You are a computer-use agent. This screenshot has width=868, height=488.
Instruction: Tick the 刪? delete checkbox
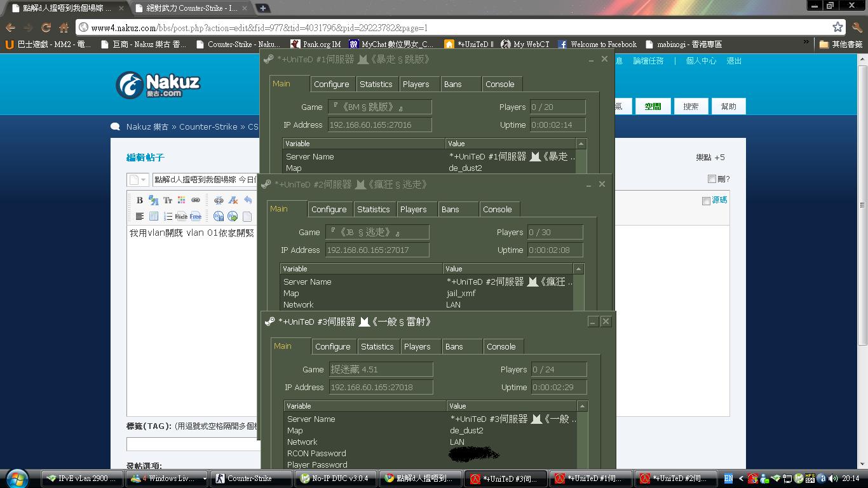pos(712,179)
